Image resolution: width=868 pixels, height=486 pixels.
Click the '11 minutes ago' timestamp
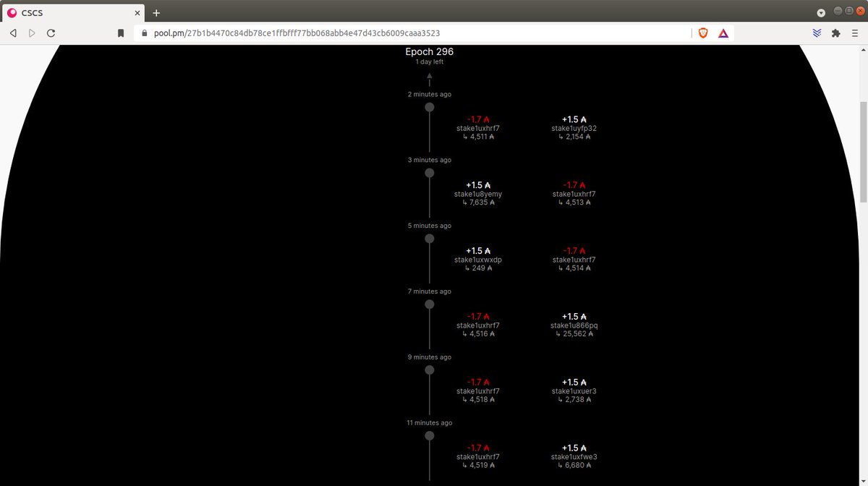(x=430, y=423)
